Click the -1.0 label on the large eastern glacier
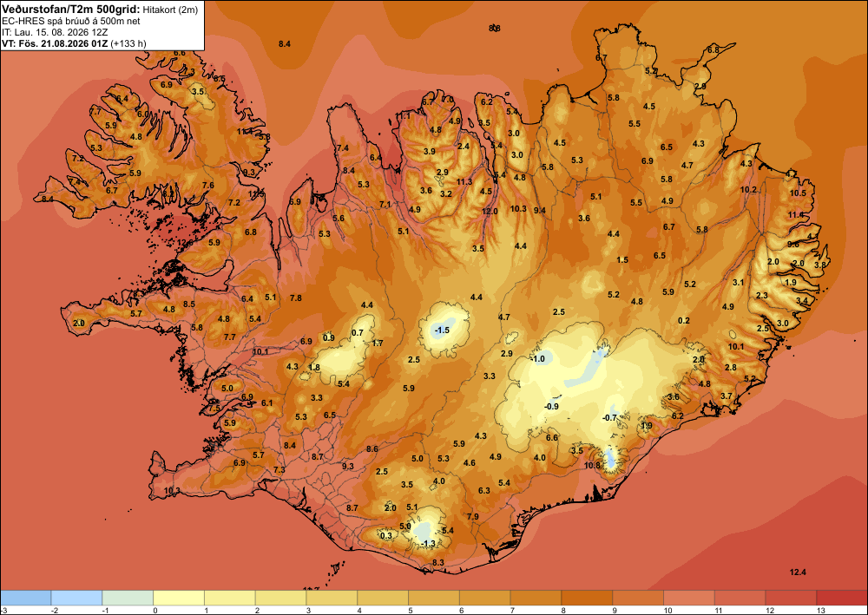This screenshot has height=615, width=868. pos(537,359)
